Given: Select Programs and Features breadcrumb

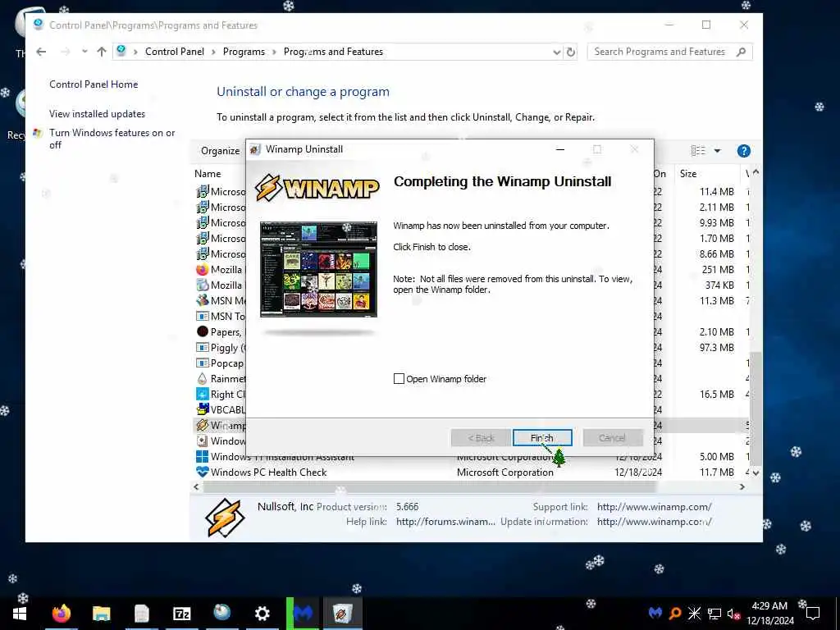Looking at the screenshot, I should pos(333,52).
